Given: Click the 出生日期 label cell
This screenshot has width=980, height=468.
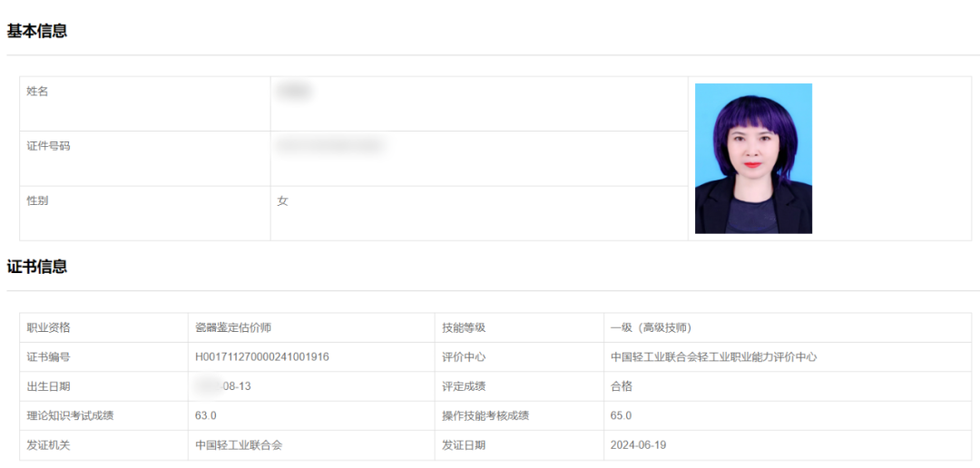Looking at the screenshot, I should (103, 386).
